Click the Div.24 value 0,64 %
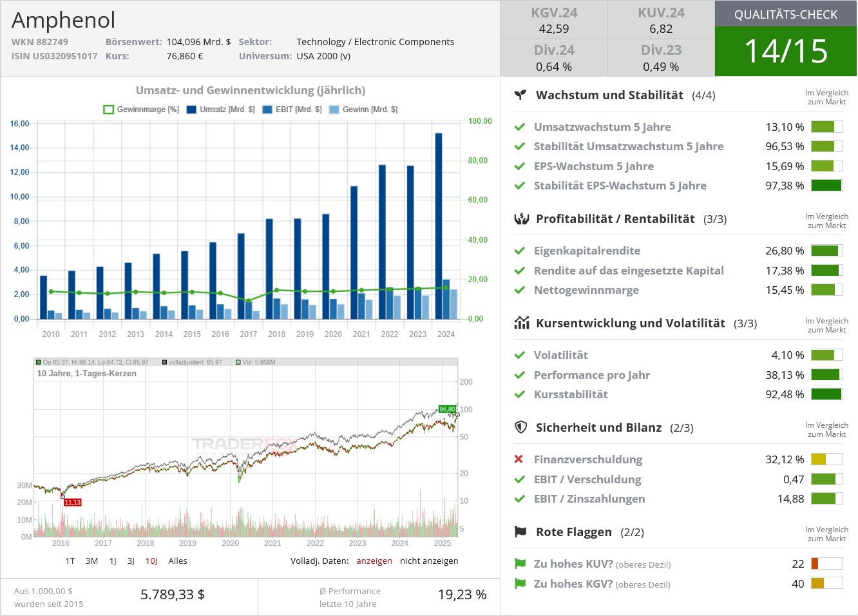This screenshot has height=616, width=858. click(x=554, y=67)
